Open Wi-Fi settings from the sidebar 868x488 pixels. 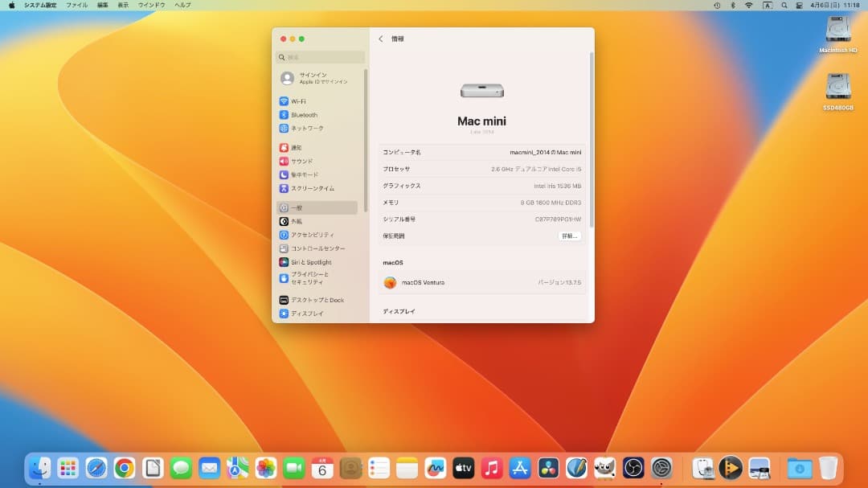click(297, 101)
